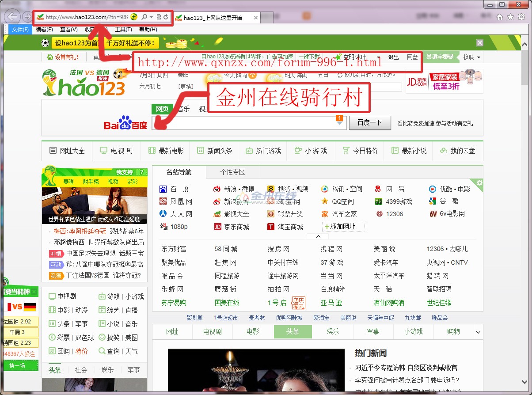The height and width of the screenshot is (395, 532).
Task: Switch to the 娱乐 tab in bottom news bar
Action: pyautogui.click(x=333, y=331)
